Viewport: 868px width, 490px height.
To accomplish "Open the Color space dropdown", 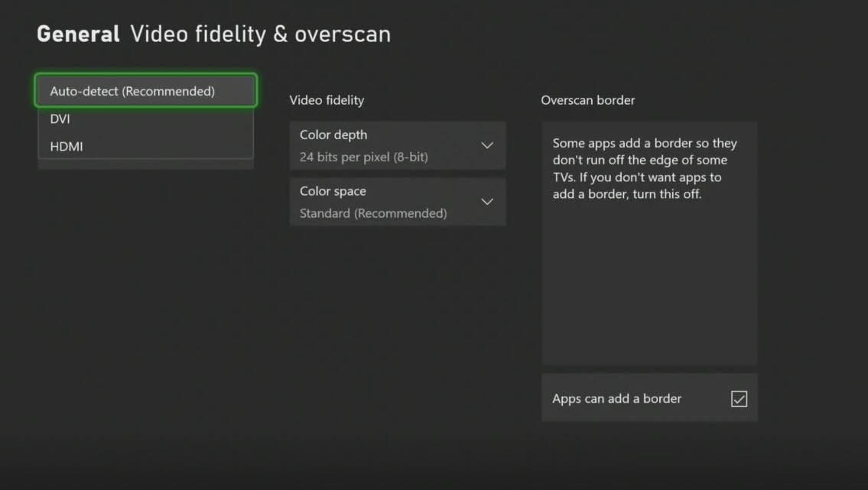I will (398, 202).
